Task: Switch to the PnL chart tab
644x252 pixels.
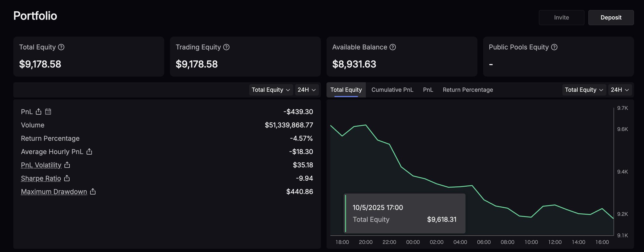Action: (428, 90)
